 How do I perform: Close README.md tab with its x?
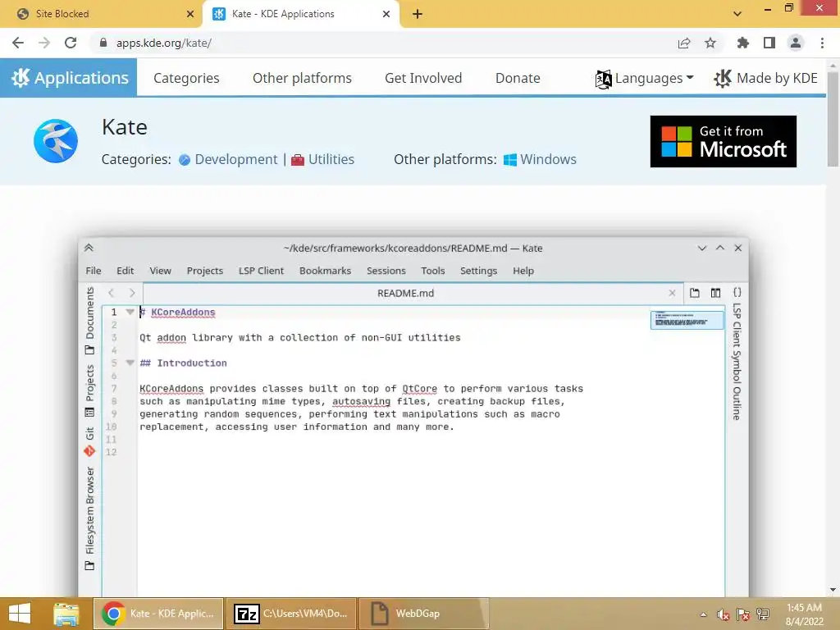pyautogui.click(x=672, y=293)
